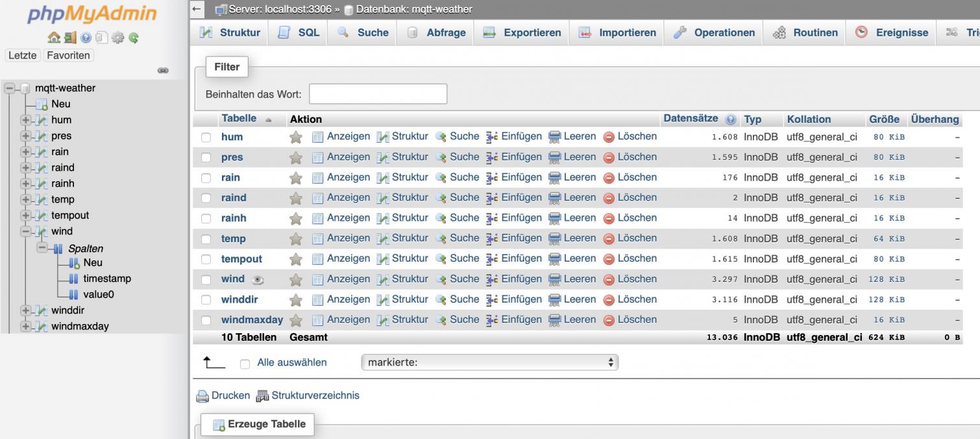Enable the Alle auswählen checkbox
This screenshot has width=980, height=439.
click(x=245, y=364)
